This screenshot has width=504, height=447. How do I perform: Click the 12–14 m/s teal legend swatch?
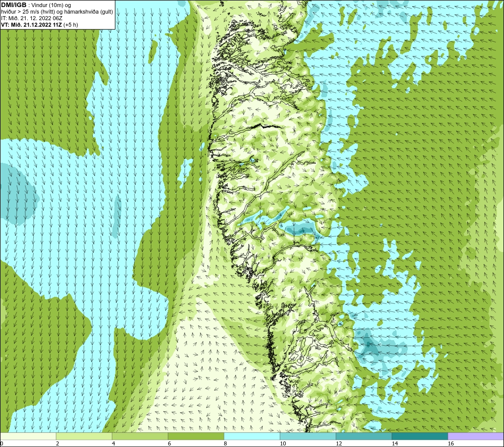[x=364, y=436]
